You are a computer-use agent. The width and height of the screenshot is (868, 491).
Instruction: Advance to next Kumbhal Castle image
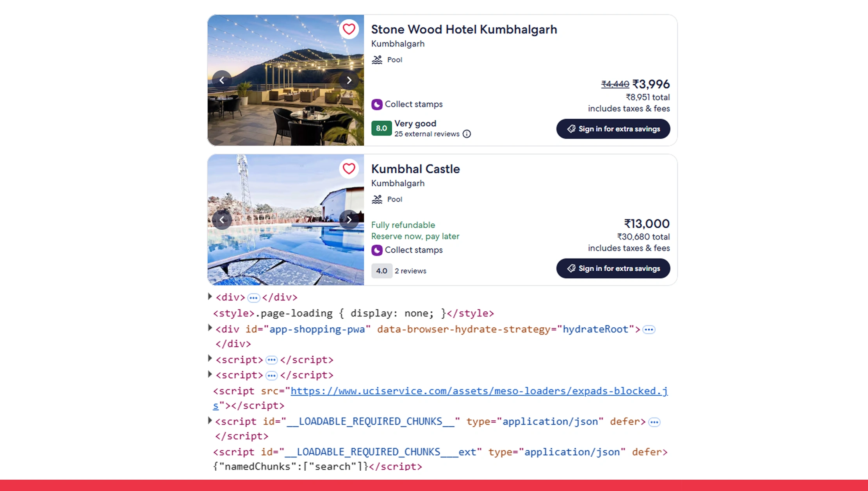(x=349, y=220)
